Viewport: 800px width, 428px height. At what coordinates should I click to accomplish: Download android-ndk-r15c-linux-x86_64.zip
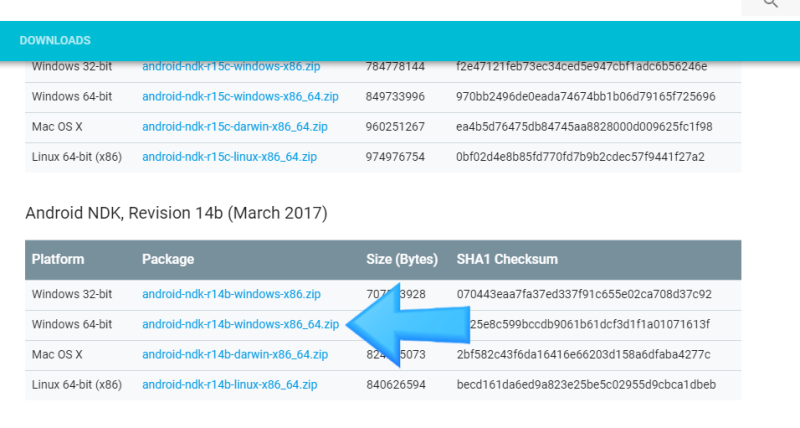230,157
